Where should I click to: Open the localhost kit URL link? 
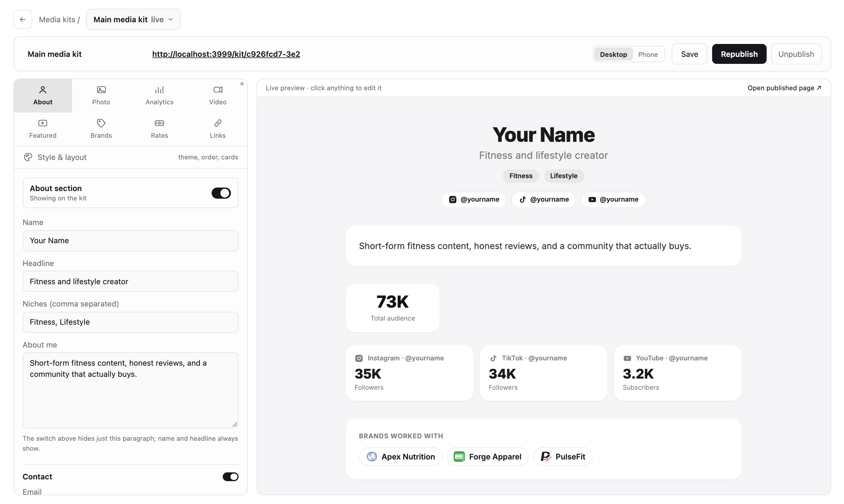coord(226,54)
